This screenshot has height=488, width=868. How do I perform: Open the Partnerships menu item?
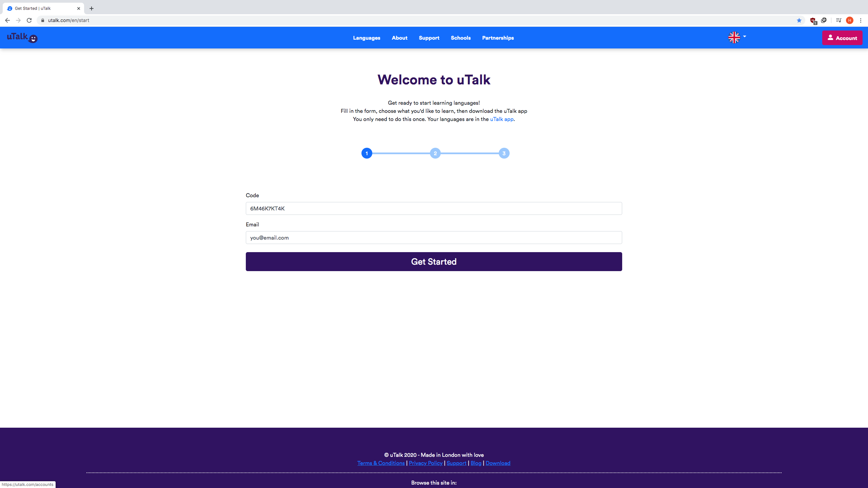coord(498,38)
